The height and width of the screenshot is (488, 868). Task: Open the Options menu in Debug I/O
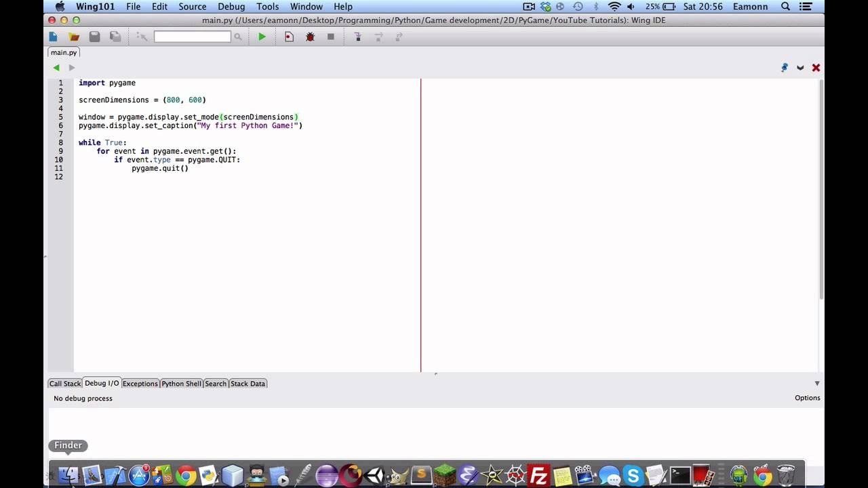807,398
